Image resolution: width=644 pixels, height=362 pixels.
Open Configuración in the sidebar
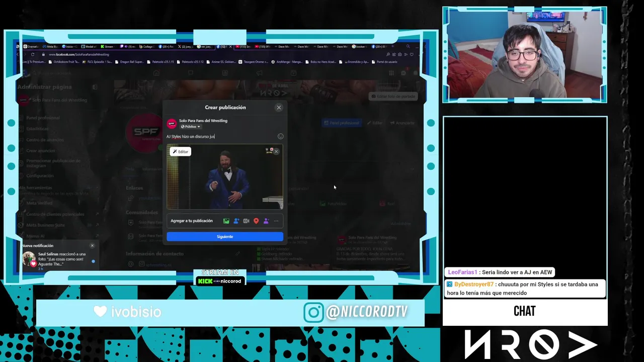click(40, 176)
